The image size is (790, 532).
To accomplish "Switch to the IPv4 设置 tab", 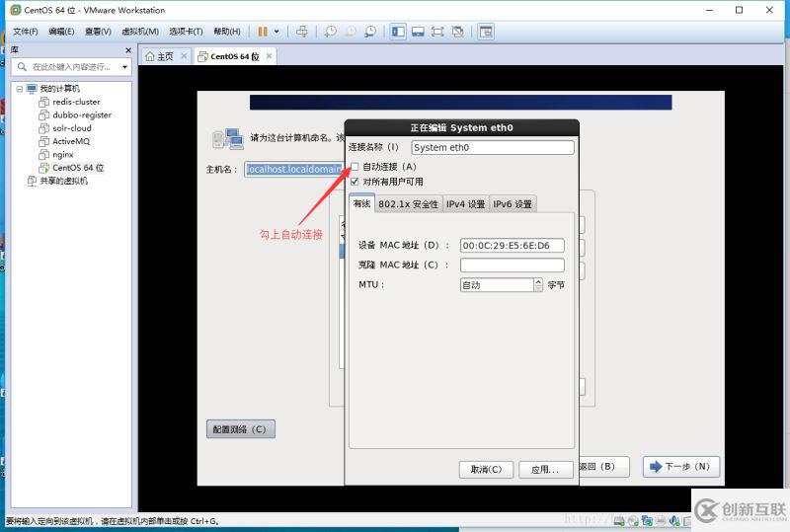I will point(465,204).
